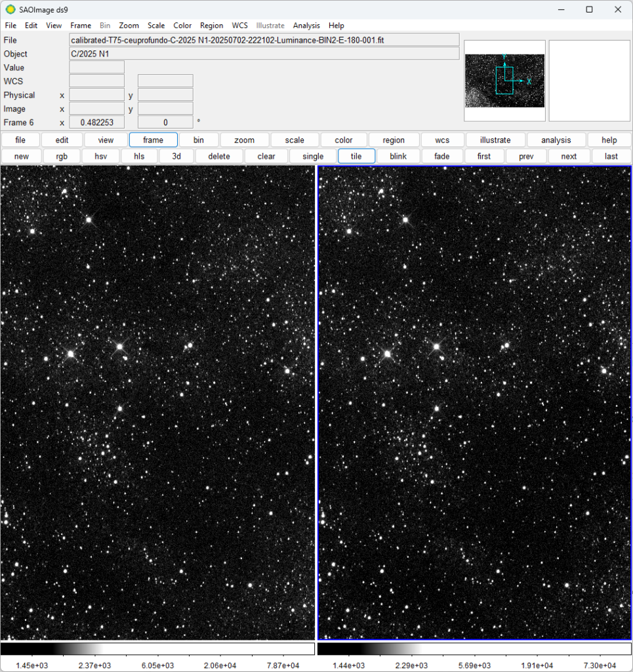Click the wcs buttonbar button
The height and width of the screenshot is (672, 633).
442,140
